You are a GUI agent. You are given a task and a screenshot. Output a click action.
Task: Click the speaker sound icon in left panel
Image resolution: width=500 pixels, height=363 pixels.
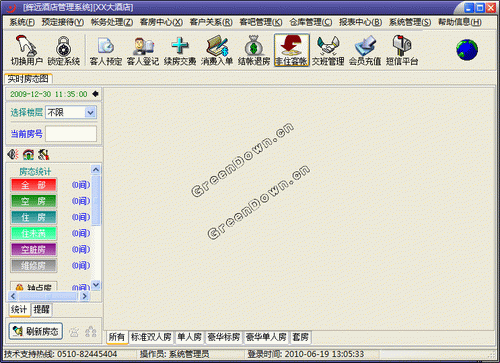(13, 154)
